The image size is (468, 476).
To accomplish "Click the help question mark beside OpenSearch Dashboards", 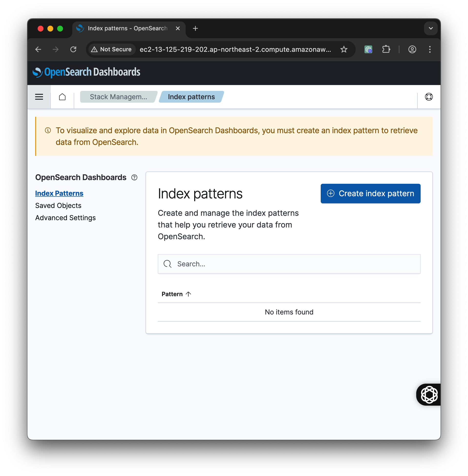I will [x=134, y=177].
